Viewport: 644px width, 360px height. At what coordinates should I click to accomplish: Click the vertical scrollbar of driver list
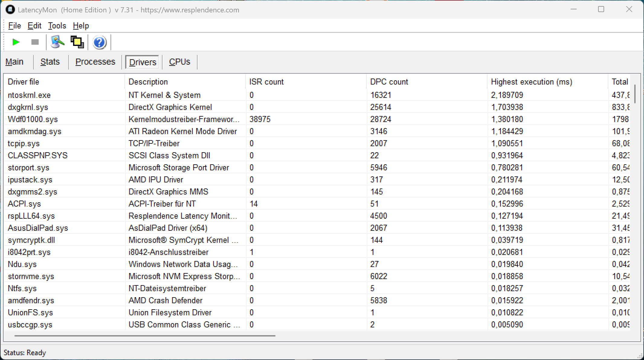pos(635,94)
